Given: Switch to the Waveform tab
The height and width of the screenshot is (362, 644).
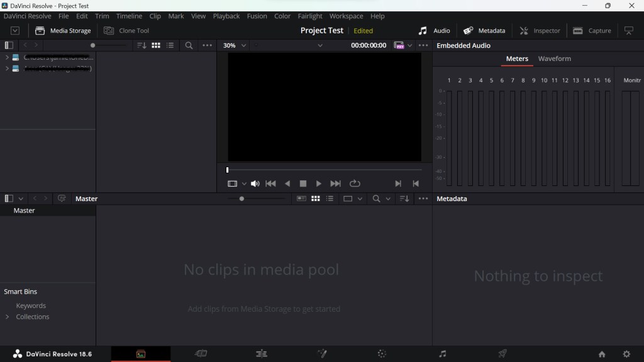Looking at the screenshot, I should pos(554,58).
